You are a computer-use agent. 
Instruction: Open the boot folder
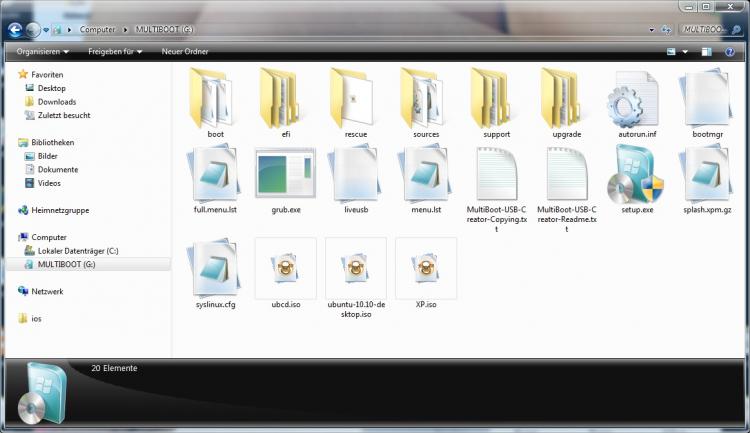[215, 101]
